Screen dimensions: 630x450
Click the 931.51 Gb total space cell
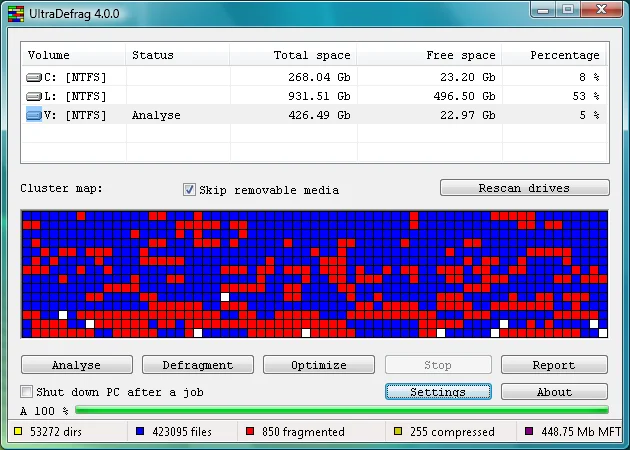pos(319,96)
